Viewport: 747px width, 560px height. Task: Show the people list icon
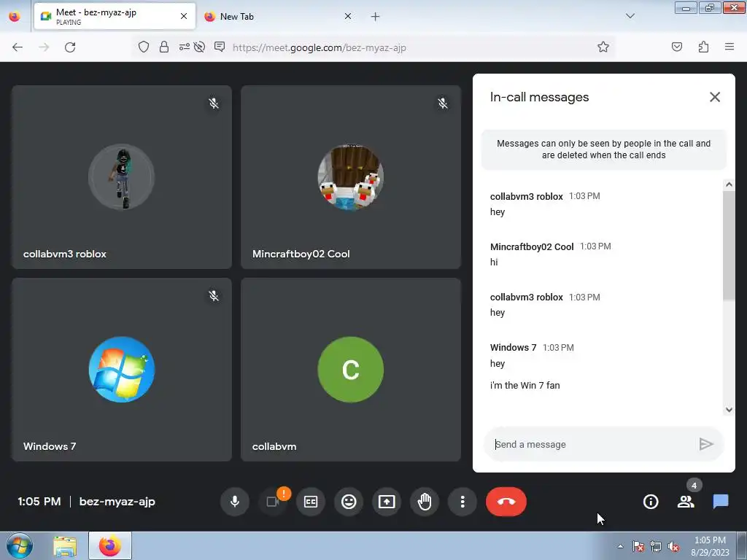pyautogui.click(x=686, y=502)
